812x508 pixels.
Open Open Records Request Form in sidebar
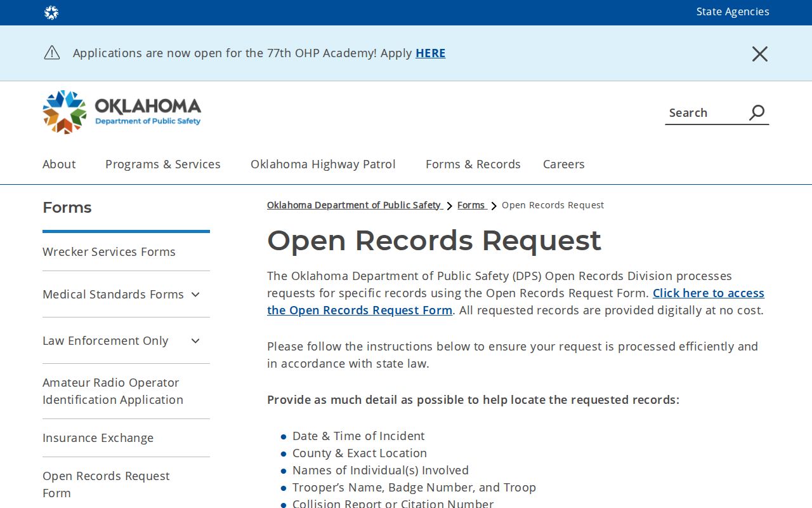point(106,485)
